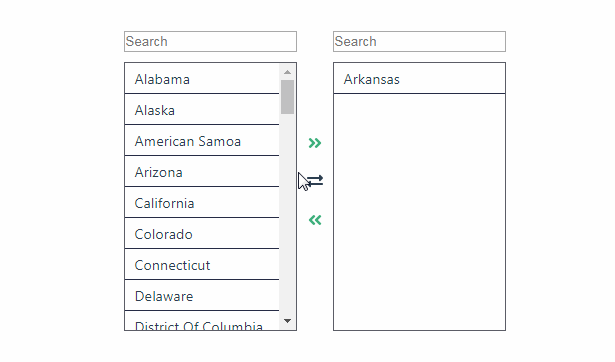This screenshot has width=615, height=362.
Task: Click the left list scrollbar track
Action: [287, 216]
